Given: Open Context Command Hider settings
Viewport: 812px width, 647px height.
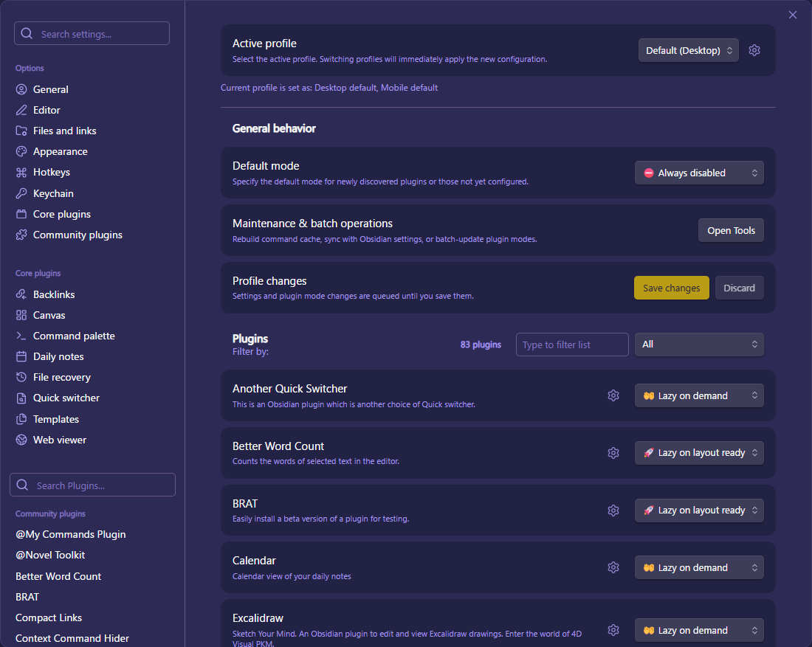Looking at the screenshot, I should click(x=72, y=638).
